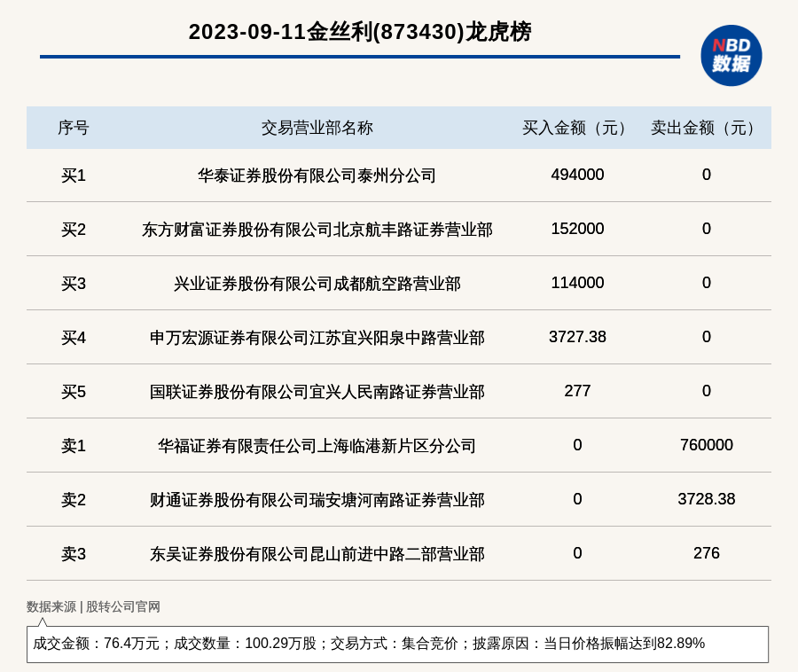Select row label 买1

[x=74, y=176]
